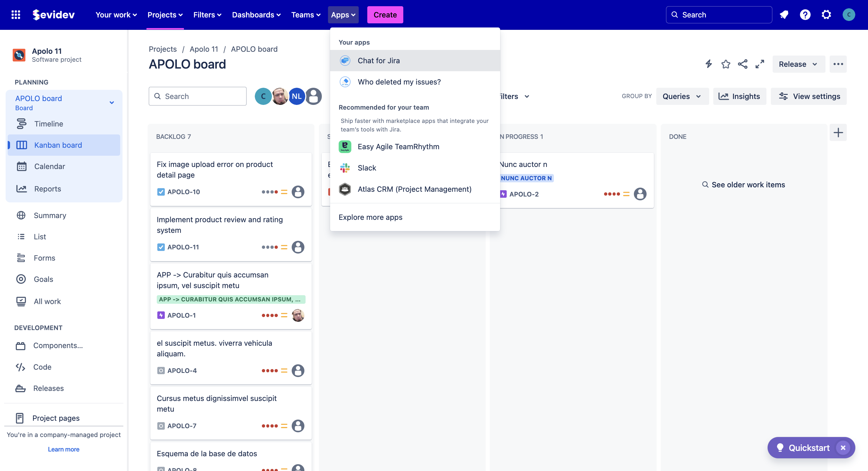Click Explore more apps
868x471 pixels.
(415, 217)
